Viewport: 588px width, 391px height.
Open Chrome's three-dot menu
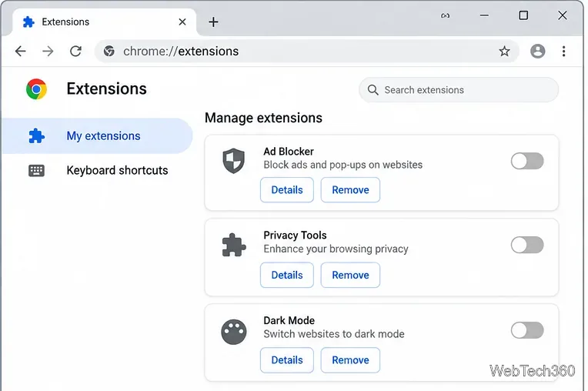563,51
